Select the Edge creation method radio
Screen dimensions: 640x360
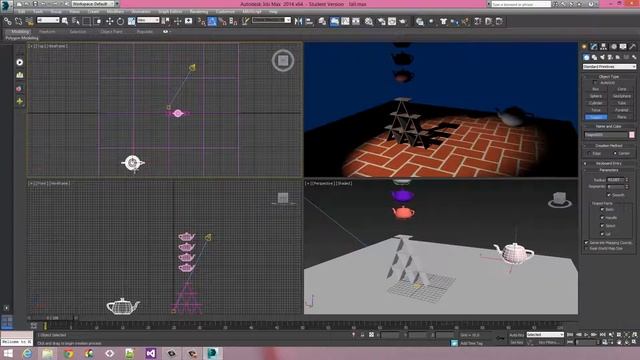(589, 153)
